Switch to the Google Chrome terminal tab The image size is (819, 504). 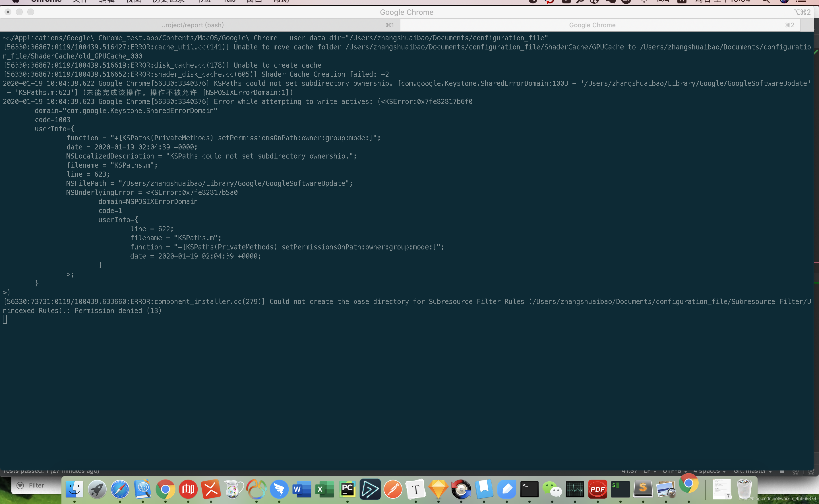600,25
